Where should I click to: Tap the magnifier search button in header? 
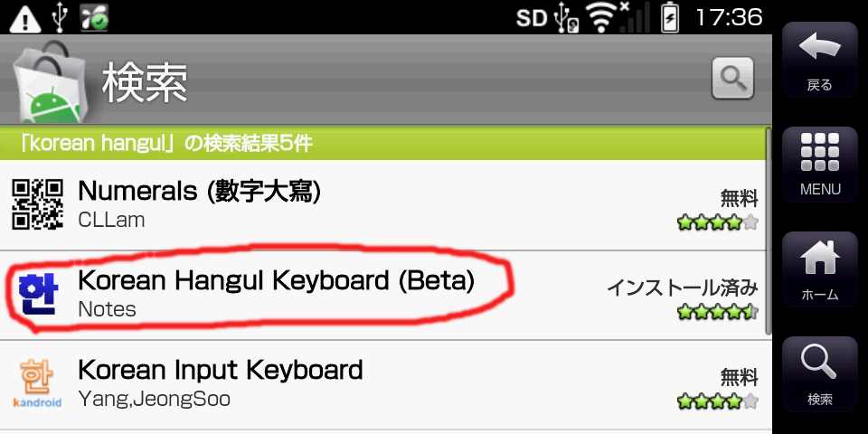(x=732, y=79)
